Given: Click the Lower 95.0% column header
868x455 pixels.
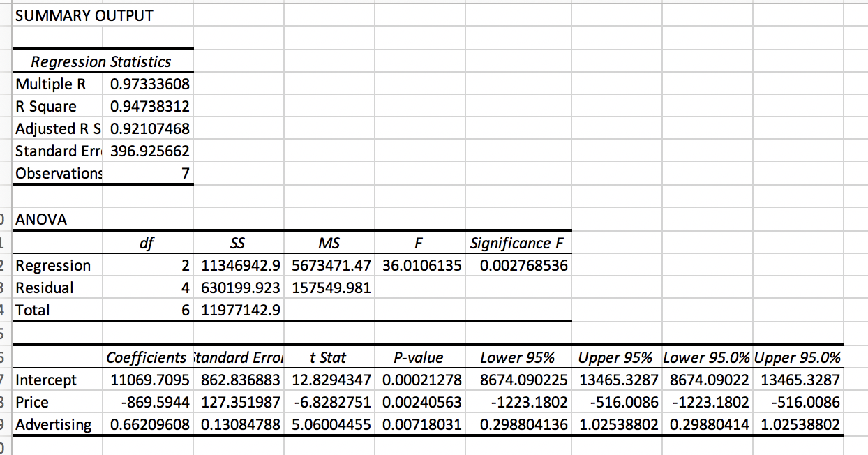Looking at the screenshot, I should coord(708,358).
